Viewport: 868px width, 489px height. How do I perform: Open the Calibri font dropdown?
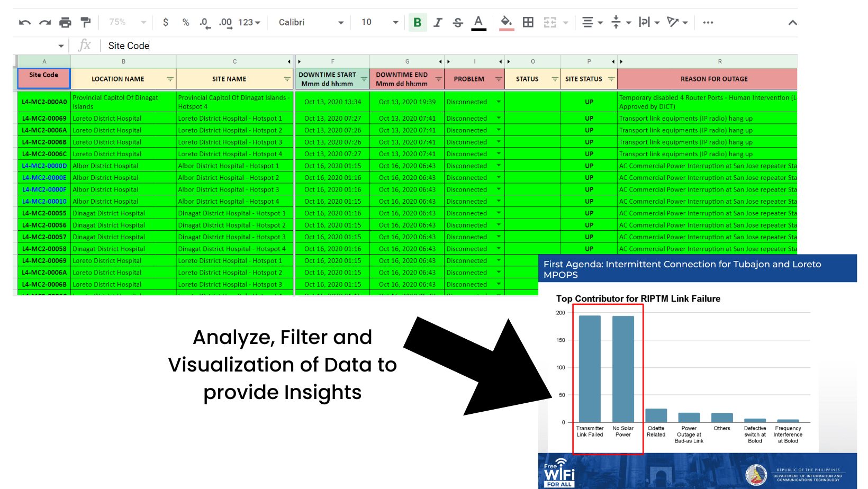pyautogui.click(x=311, y=22)
